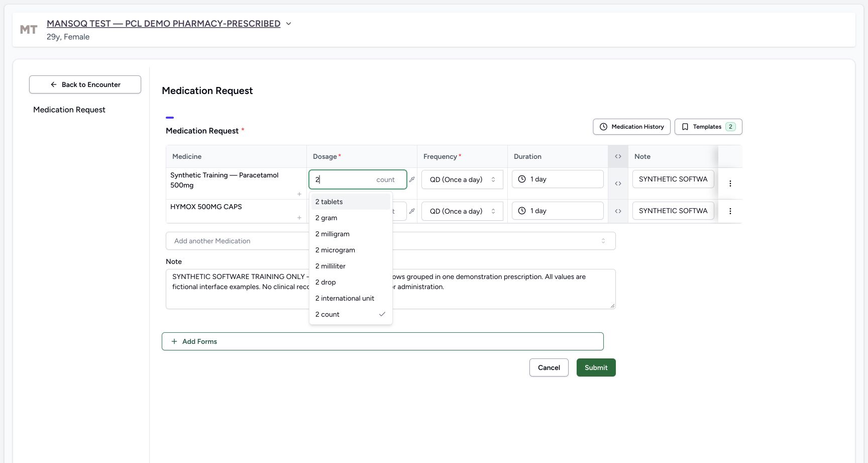
Task: Pick 2 drop option
Action: point(351,282)
